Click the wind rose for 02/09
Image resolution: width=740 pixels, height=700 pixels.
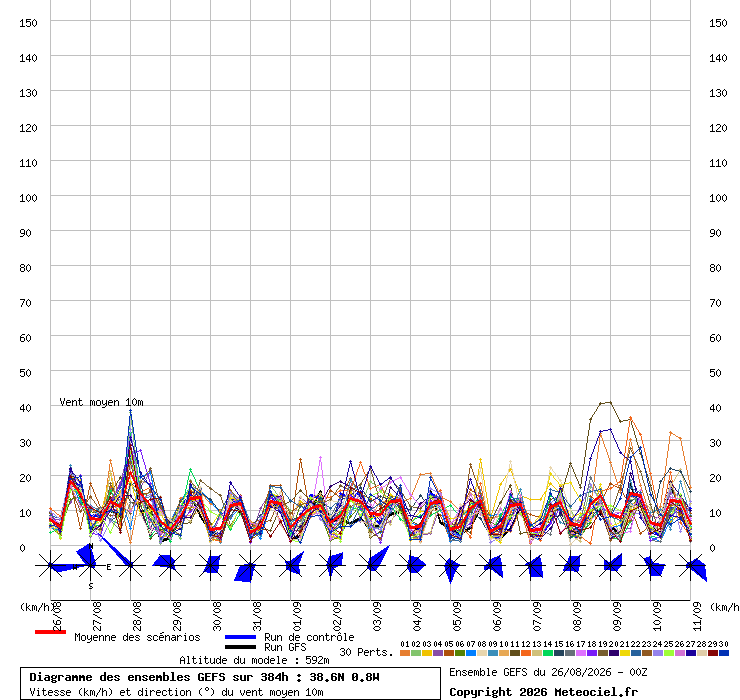[x=330, y=565]
